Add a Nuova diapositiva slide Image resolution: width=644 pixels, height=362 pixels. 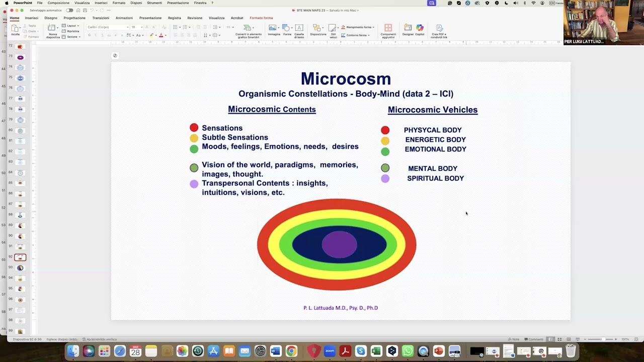(x=53, y=31)
